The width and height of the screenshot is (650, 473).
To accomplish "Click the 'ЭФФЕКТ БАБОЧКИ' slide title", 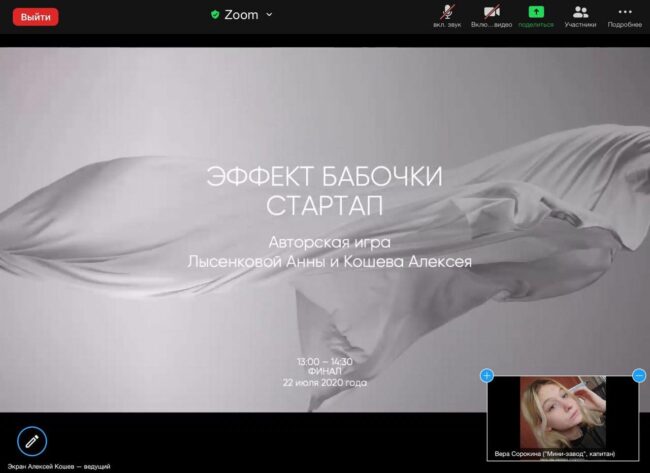I will tap(324, 176).
